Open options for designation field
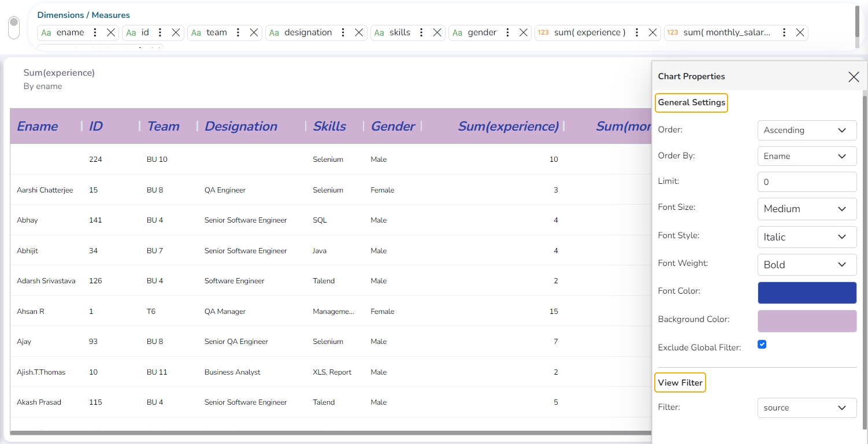868x444 pixels. [343, 33]
